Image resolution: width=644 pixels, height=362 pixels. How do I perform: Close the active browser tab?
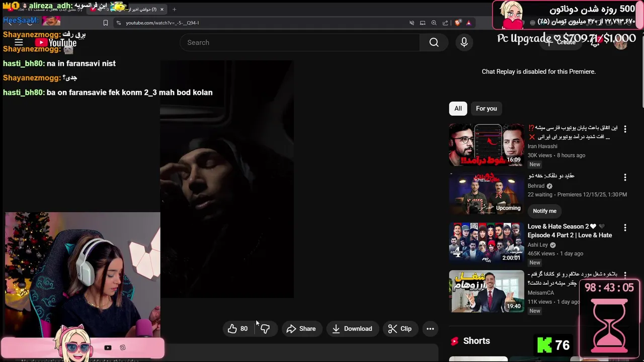tap(162, 9)
